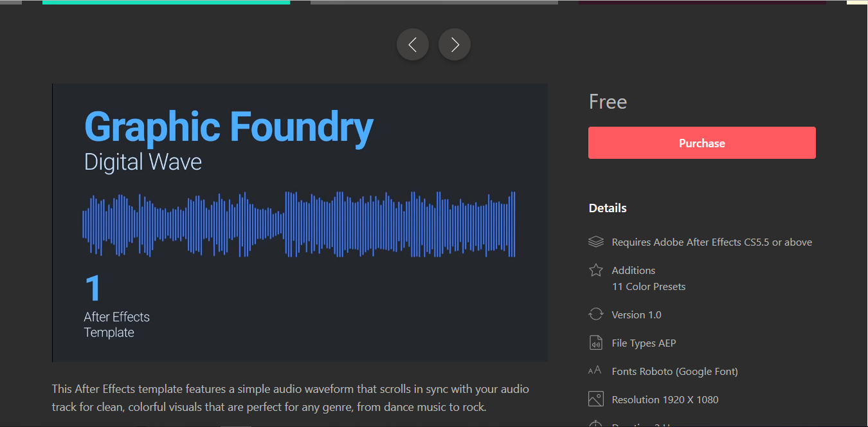Click the star icon next to Additions

click(596, 270)
